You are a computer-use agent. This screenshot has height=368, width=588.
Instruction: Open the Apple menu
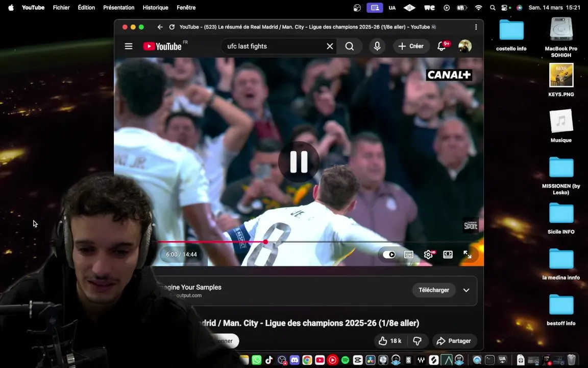tap(11, 8)
